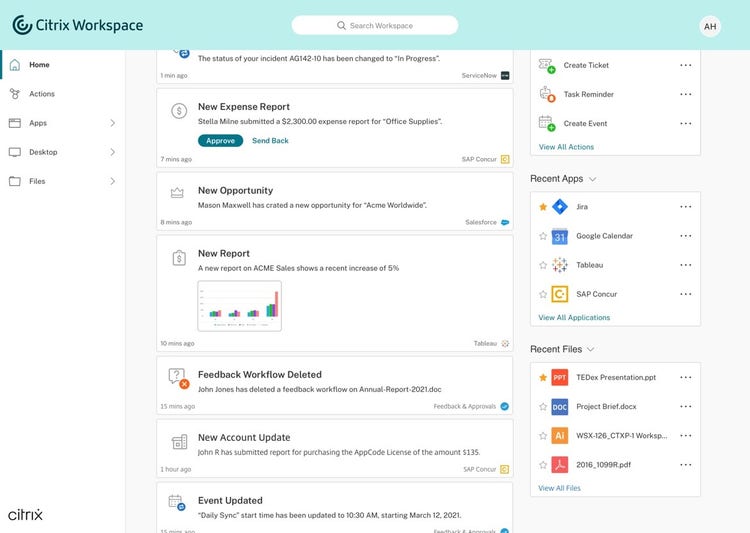
Task: Send Back the expense report
Action: click(x=270, y=141)
